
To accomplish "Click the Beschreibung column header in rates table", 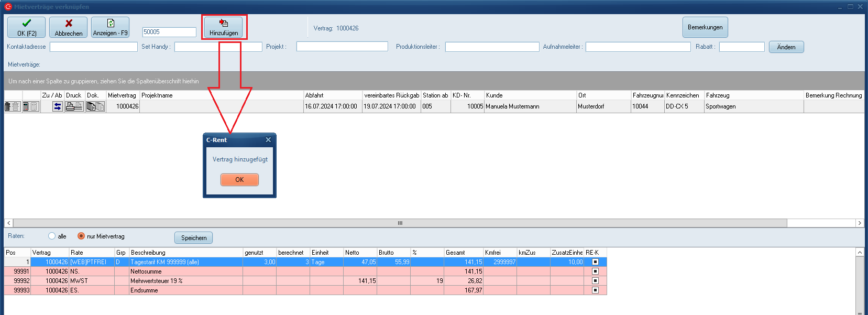I will pos(186,253).
